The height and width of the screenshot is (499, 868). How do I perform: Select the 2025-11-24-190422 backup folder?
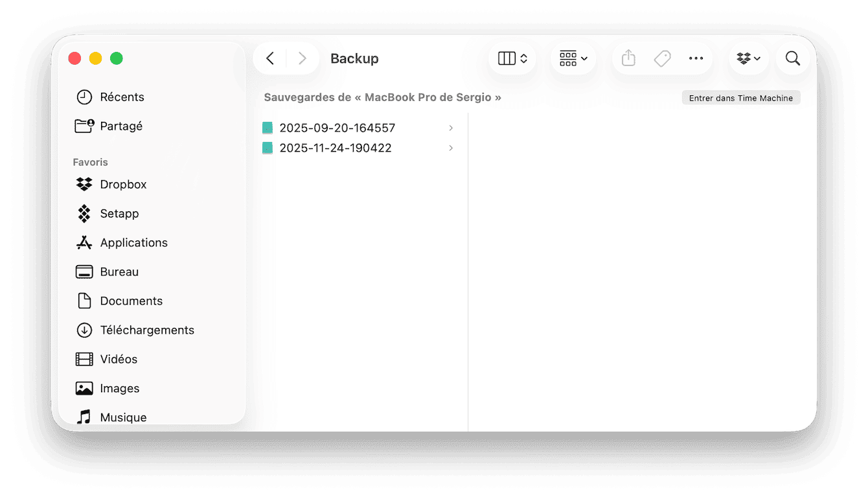[335, 148]
